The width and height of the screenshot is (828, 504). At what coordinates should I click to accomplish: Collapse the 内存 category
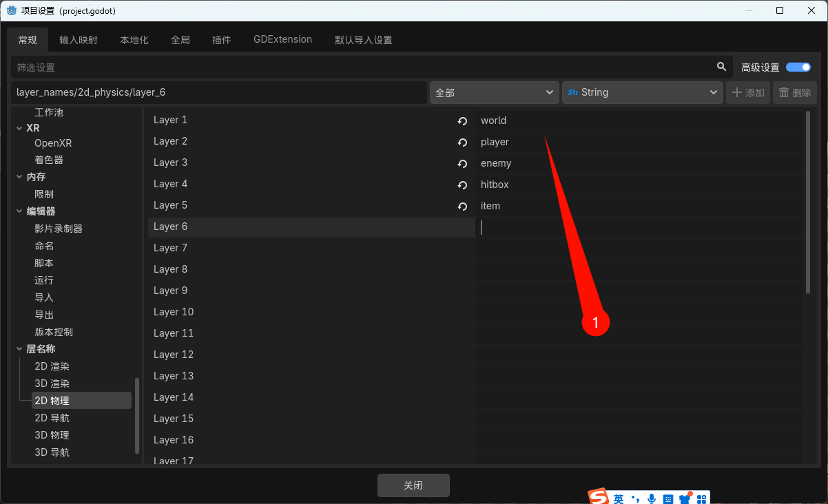pyautogui.click(x=19, y=177)
